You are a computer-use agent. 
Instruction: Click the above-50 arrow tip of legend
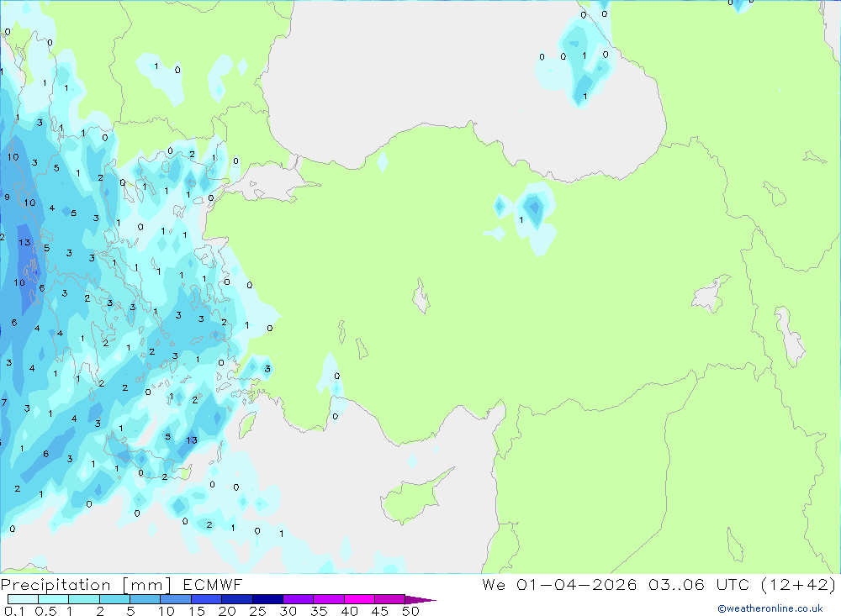pyautogui.click(x=420, y=600)
